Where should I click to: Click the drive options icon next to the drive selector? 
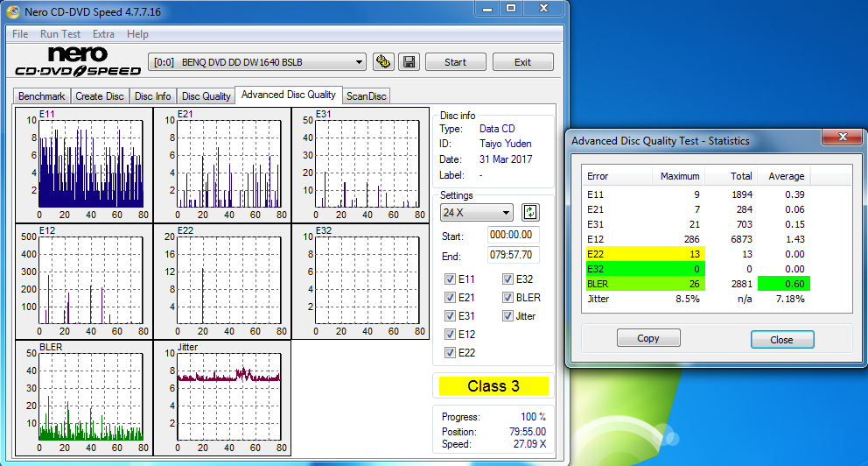click(x=382, y=62)
